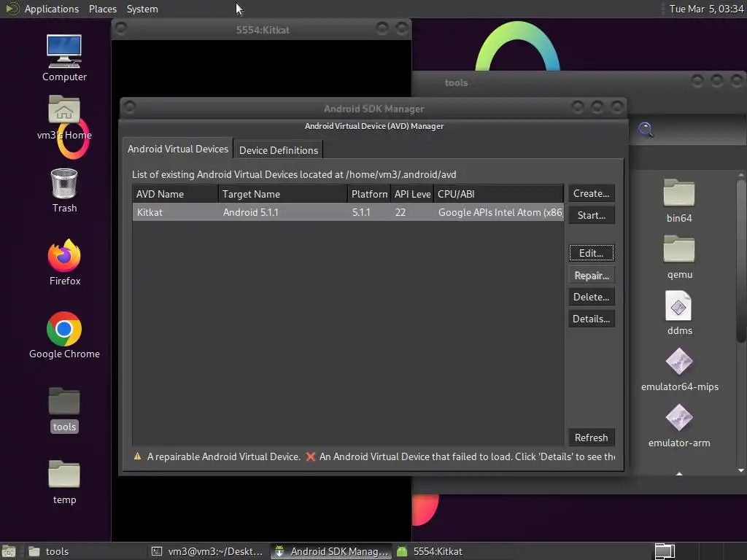
Task: Click the Google APIs Intel Atom cell
Action: [x=500, y=212]
